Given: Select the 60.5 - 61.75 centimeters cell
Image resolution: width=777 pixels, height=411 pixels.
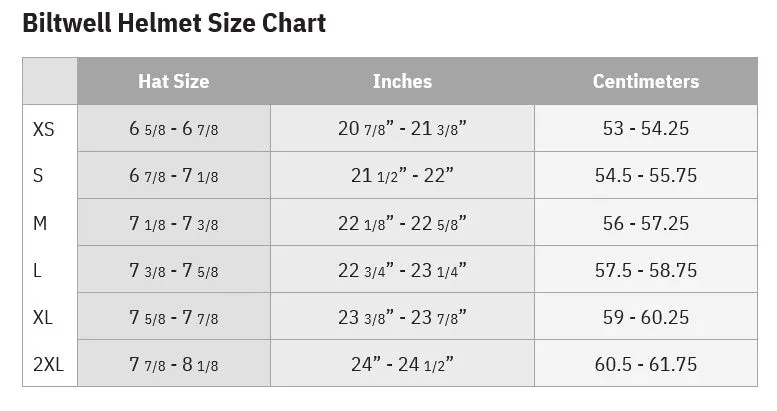Looking at the screenshot, I should pos(646,363).
